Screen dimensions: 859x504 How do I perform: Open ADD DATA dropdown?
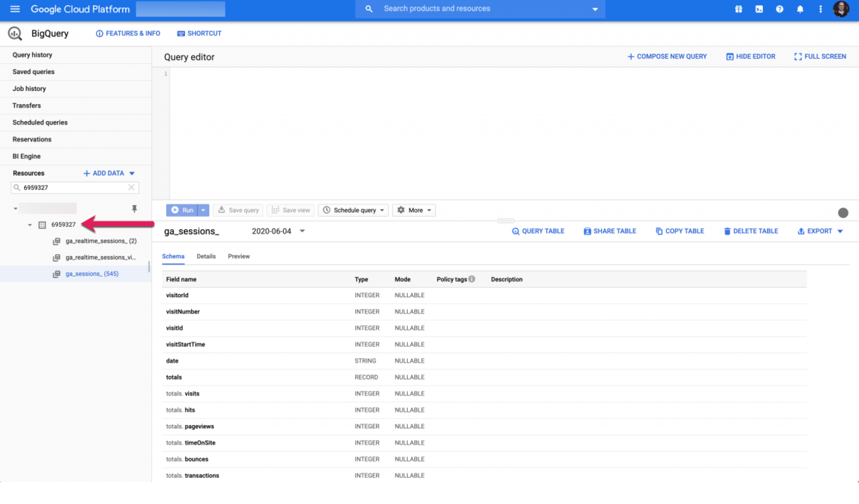tap(109, 173)
